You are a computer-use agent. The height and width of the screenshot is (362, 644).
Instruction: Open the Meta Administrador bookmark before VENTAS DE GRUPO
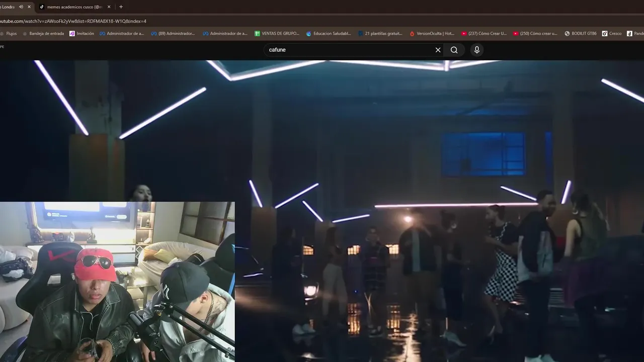coord(225,34)
